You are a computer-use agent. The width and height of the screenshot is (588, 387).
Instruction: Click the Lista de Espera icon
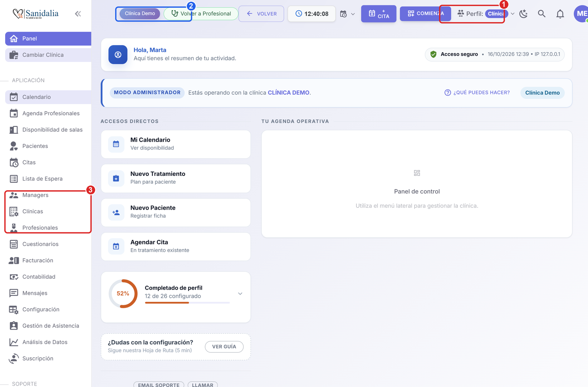[14, 179]
